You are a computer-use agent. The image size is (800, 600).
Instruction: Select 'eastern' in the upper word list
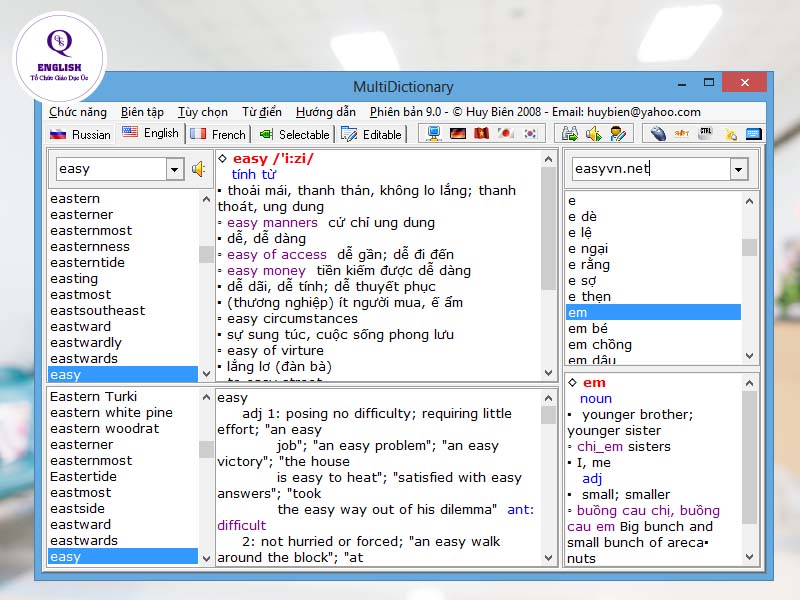(x=75, y=198)
